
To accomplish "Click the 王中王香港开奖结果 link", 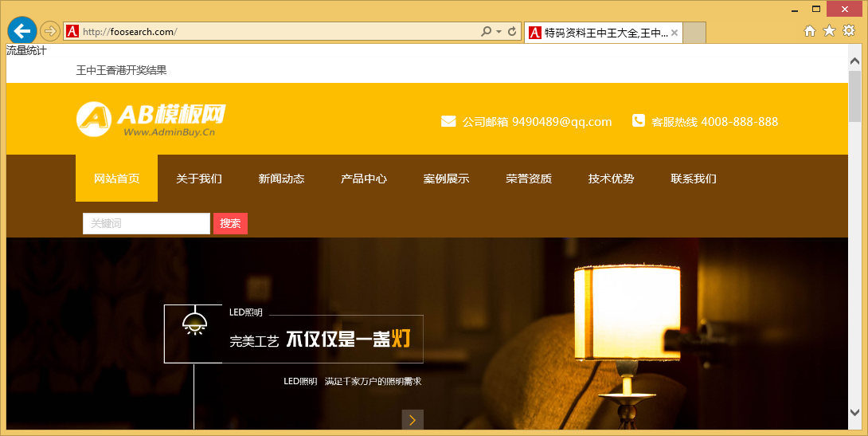I will tap(121, 70).
